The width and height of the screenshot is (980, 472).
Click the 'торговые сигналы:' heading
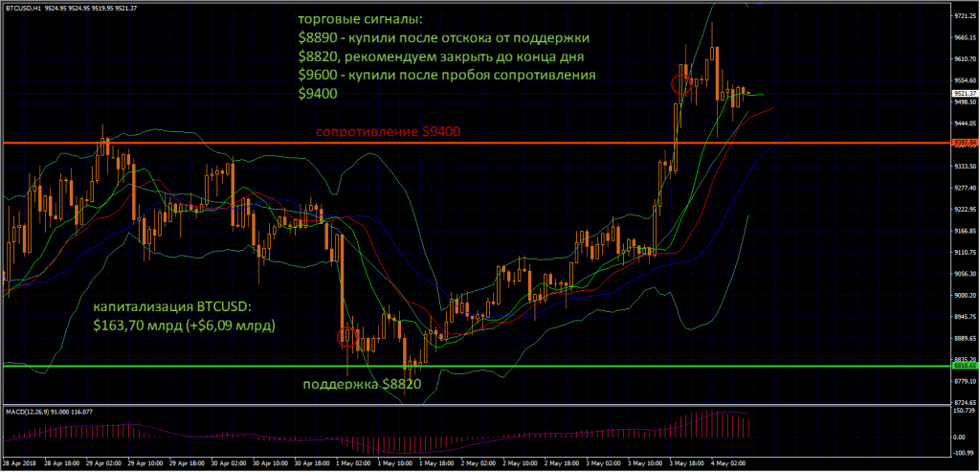(x=361, y=20)
